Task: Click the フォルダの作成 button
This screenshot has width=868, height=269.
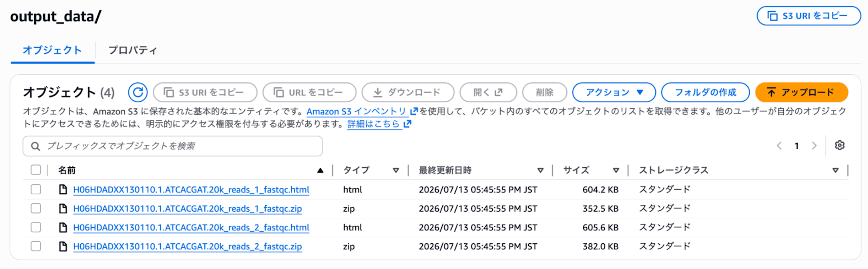Action: [x=706, y=92]
